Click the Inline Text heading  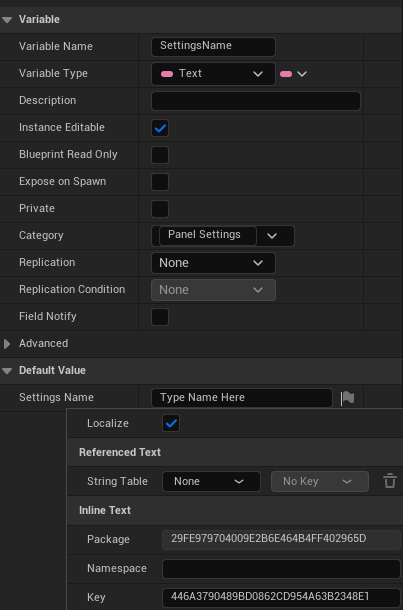105,510
